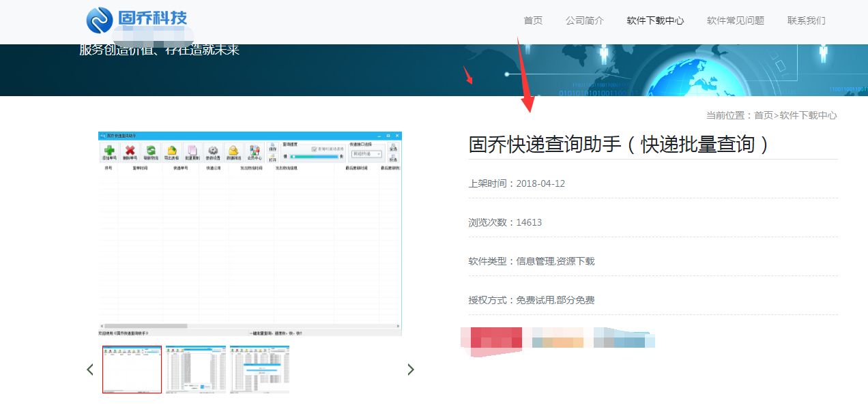Open 软件下载中心 in the top navigation
This screenshot has height=420, width=868.
pos(655,20)
